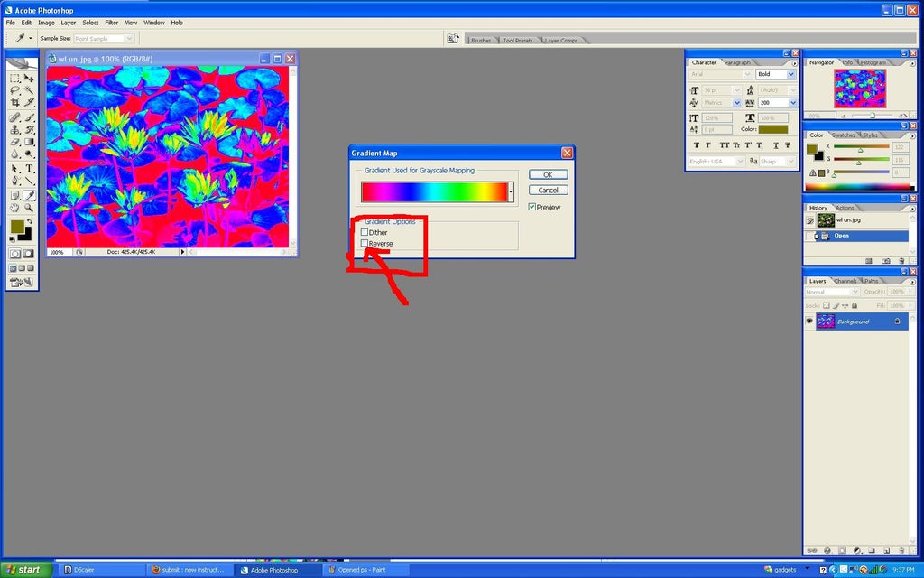Open tracking value 200 dropdown
The height and width of the screenshot is (578, 924).
(792, 103)
